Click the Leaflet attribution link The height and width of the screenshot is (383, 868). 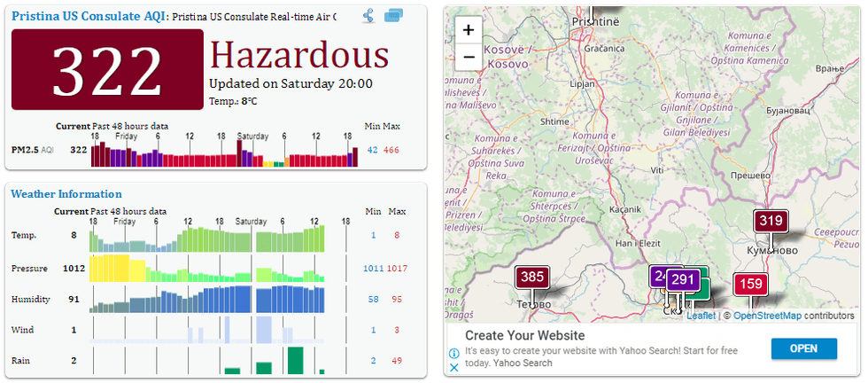(701, 316)
